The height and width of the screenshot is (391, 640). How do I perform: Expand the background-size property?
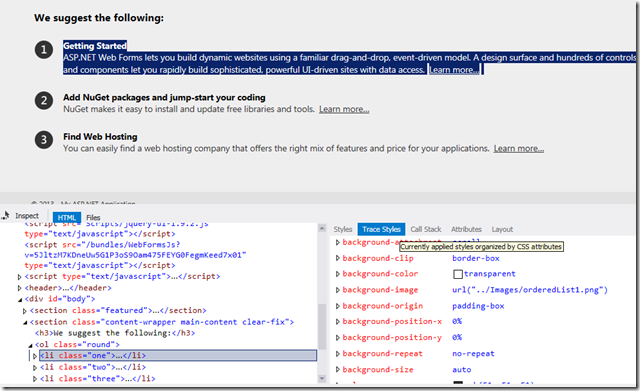click(338, 370)
